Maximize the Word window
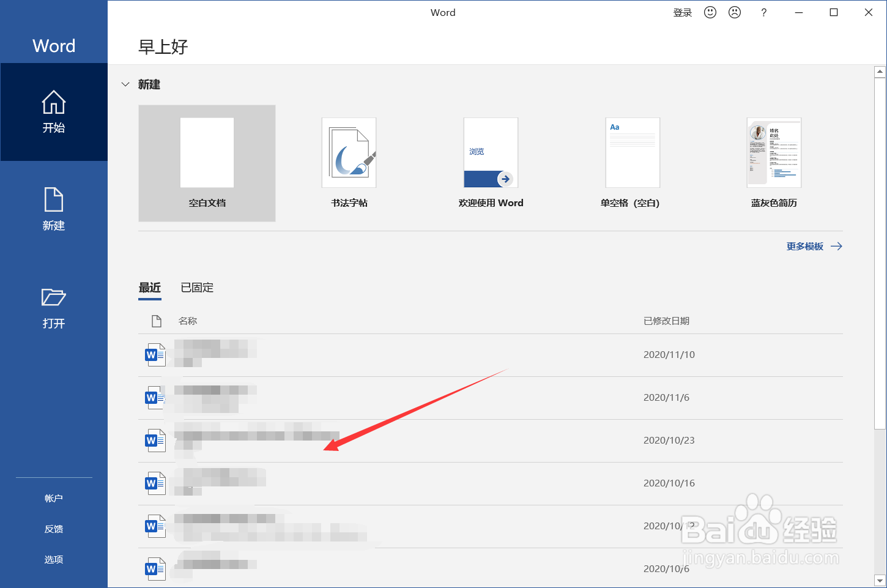887x588 pixels. (x=834, y=12)
